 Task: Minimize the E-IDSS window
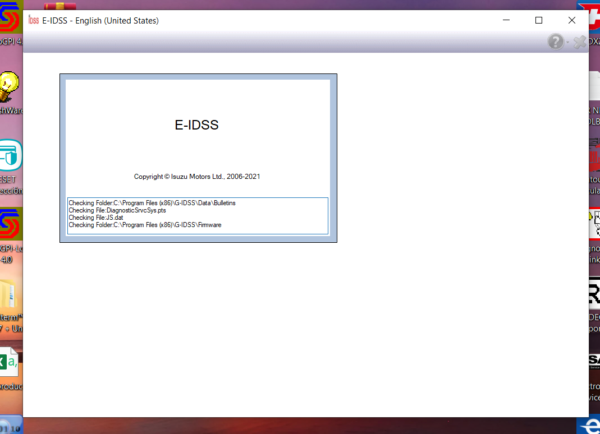506,20
